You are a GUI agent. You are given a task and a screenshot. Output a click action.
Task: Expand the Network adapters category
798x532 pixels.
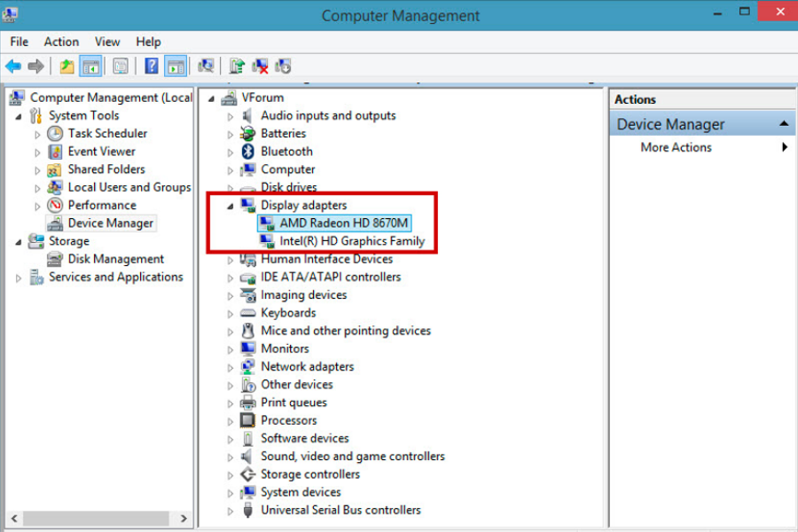pyautogui.click(x=231, y=367)
